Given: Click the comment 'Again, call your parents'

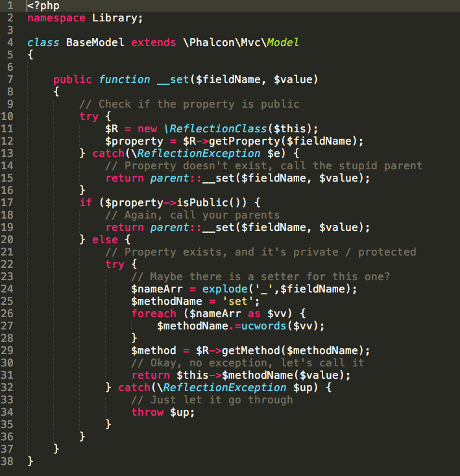Looking at the screenshot, I should click(202, 215).
